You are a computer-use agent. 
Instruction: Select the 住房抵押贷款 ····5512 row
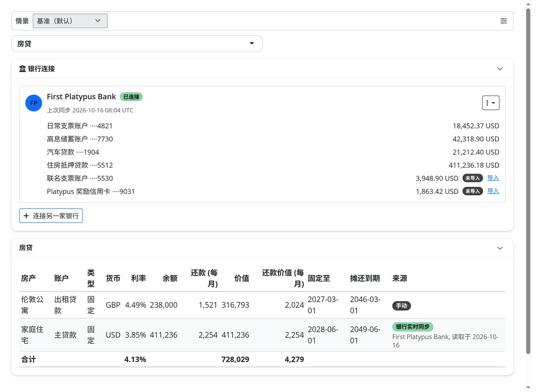(273, 165)
